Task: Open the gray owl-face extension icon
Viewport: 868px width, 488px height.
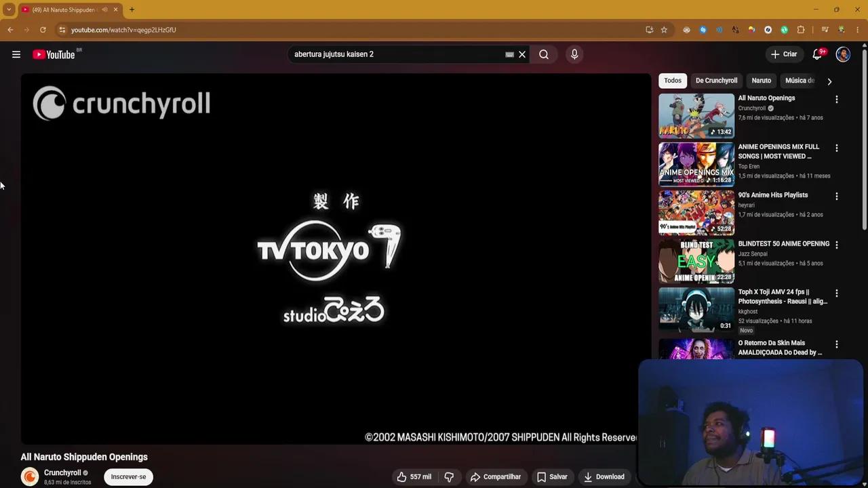Action: [x=686, y=30]
